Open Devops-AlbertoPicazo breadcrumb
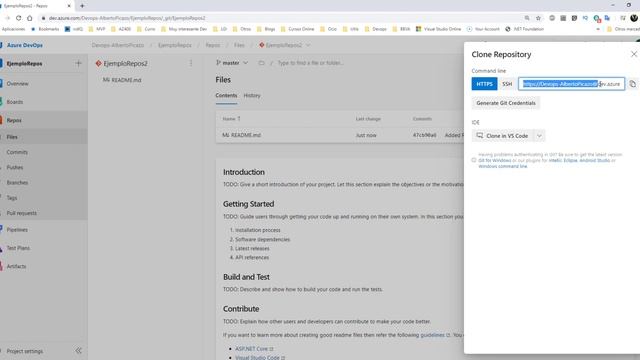Viewport: 640px width, 360px height. pos(118,45)
